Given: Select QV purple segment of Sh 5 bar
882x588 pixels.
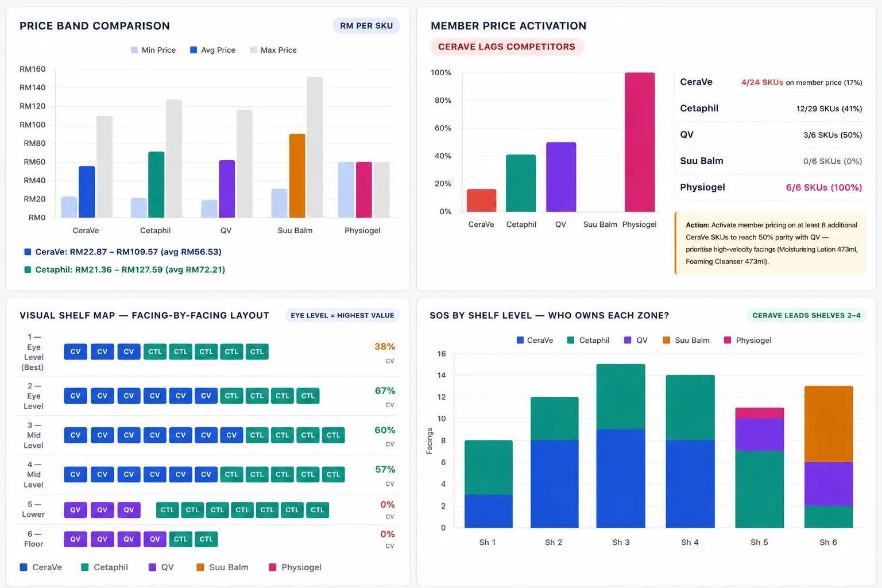Looking at the screenshot, I should pos(759,435).
